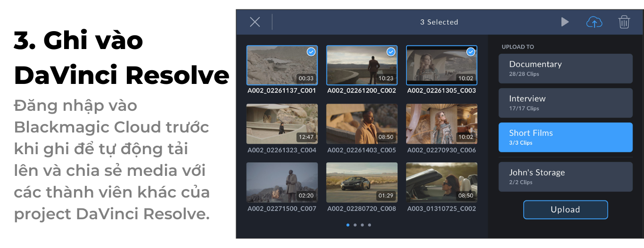Click the Upload button

pyautogui.click(x=565, y=210)
